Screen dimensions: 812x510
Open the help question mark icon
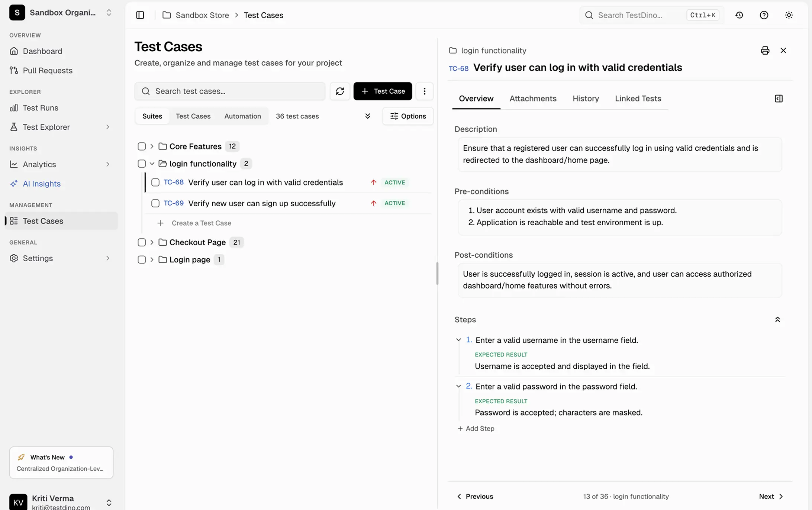764,15
